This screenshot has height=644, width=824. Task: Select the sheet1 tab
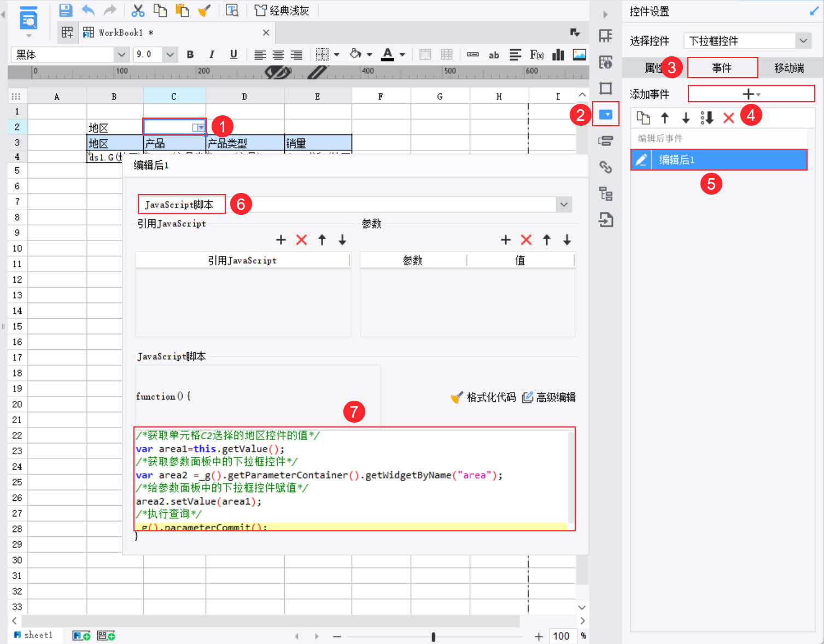(33, 635)
